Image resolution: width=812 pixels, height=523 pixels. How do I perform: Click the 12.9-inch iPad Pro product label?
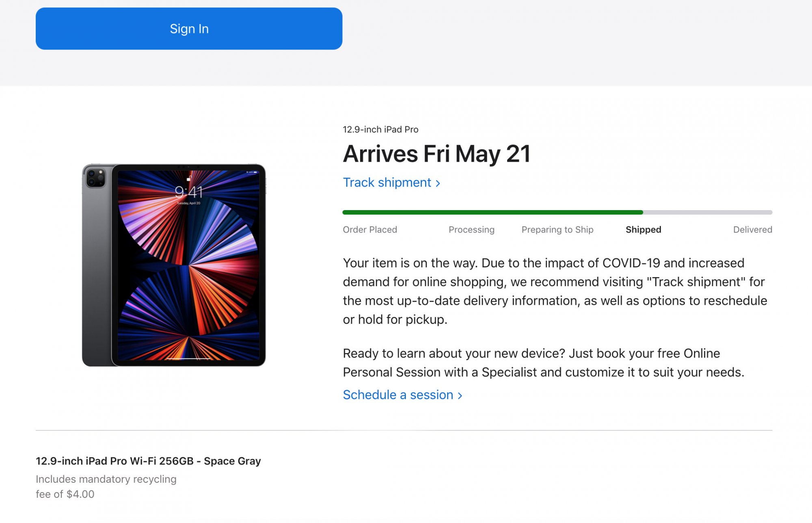[380, 129]
